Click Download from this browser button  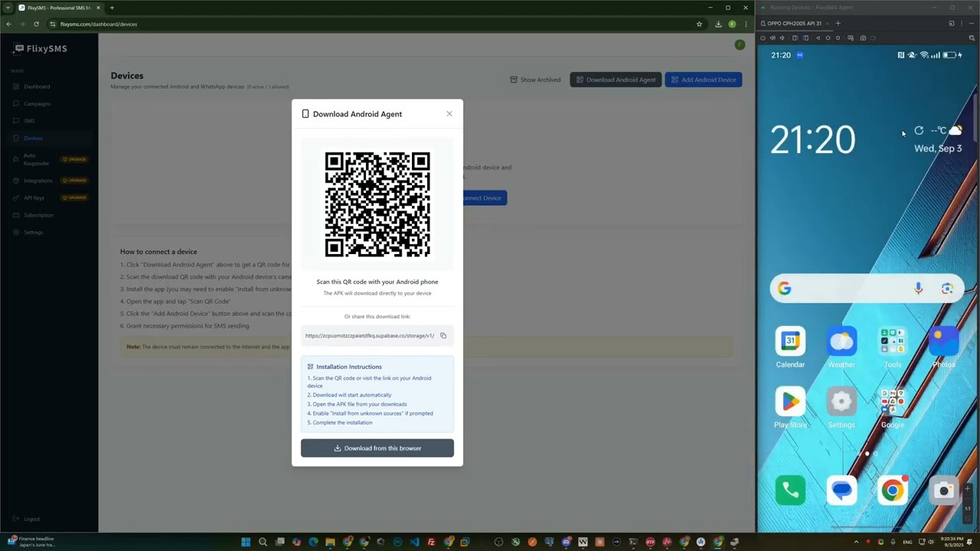[x=377, y=448]
